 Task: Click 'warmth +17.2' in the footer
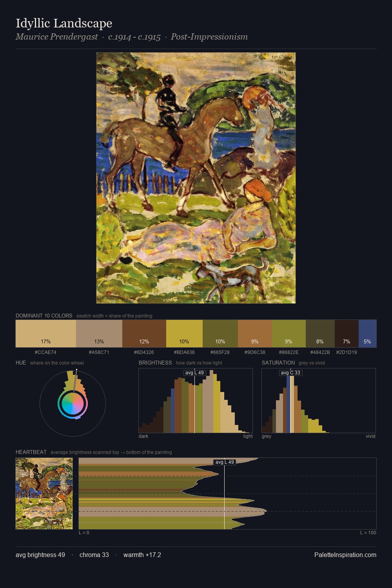142,555
